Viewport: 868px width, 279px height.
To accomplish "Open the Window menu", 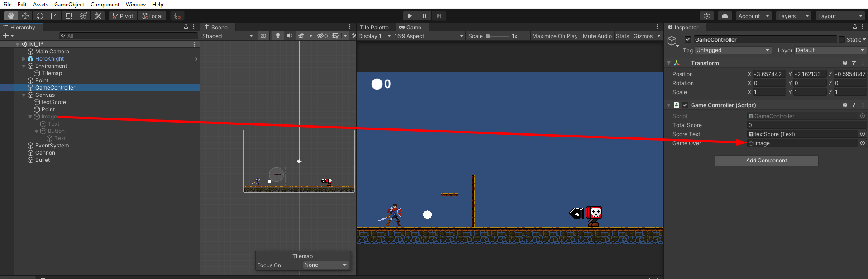I will click(x=136, y=4).
